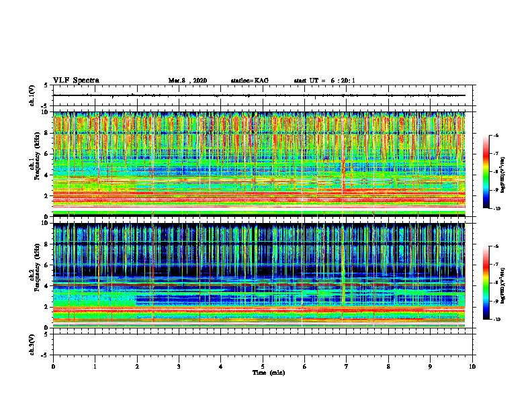
Task: Click time axis tick label "8"
Action: (x=388, y=367)
